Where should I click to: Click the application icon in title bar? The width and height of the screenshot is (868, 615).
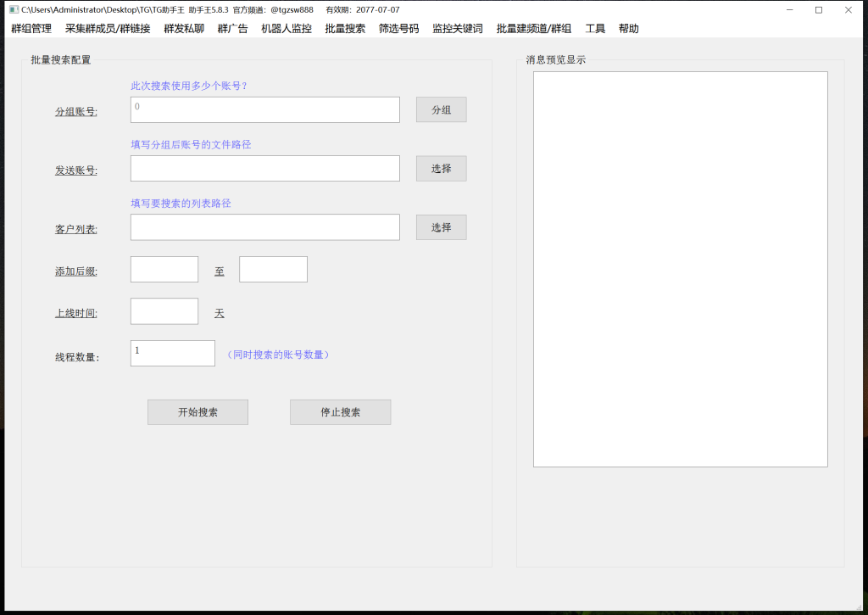14,9
